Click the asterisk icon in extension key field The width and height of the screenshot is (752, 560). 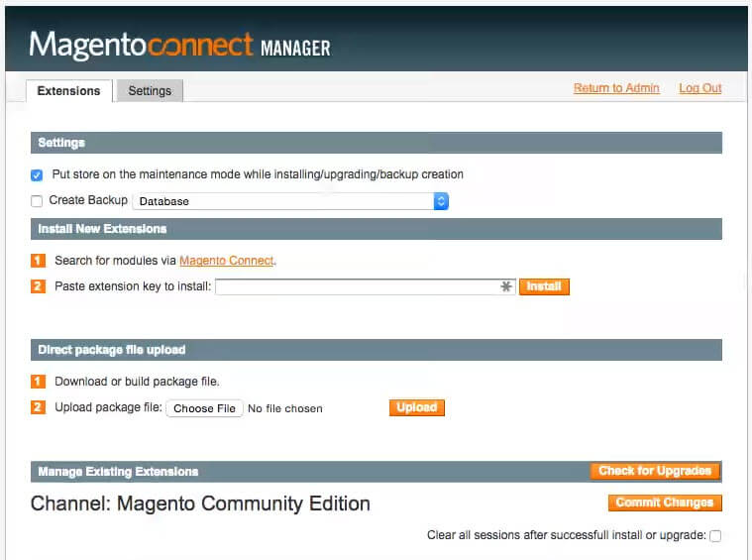click(x=506, y=287)
